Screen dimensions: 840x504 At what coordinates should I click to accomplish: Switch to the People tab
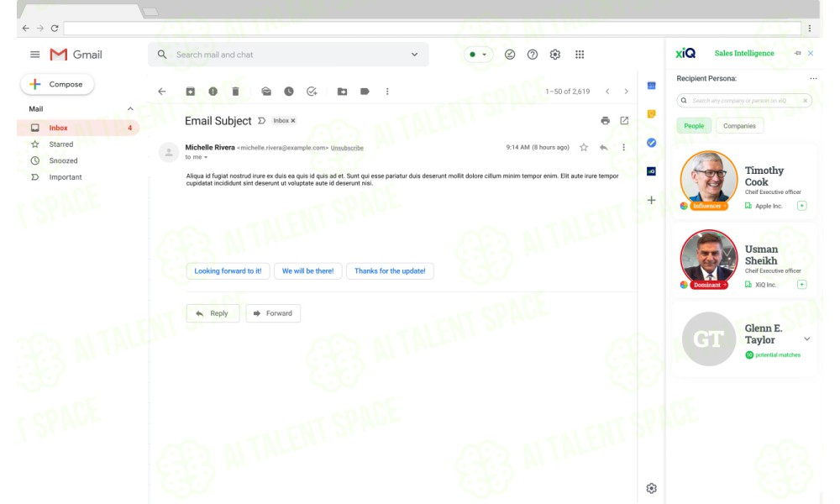[694, 126]
